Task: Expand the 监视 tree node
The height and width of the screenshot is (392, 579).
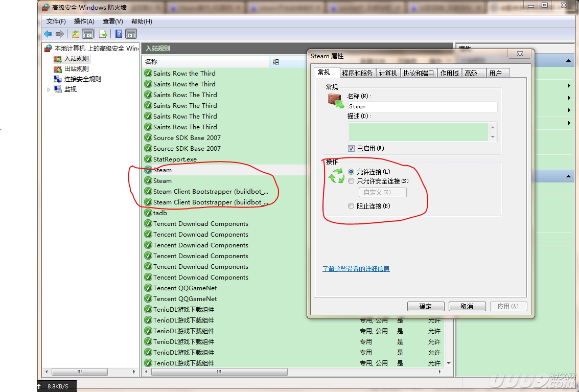Action: click(x=48, y=89)
